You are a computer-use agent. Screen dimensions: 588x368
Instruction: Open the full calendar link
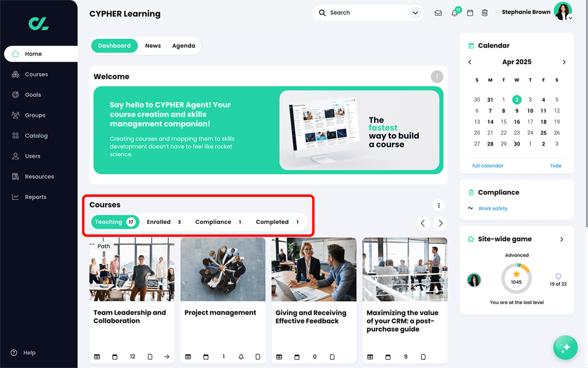tap(487, 166)
